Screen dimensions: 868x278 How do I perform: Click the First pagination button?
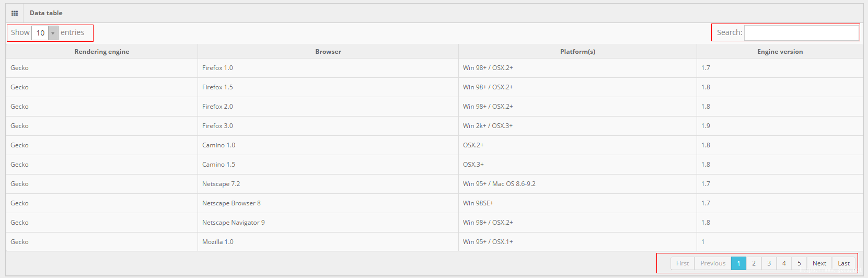tap(682, 263)
